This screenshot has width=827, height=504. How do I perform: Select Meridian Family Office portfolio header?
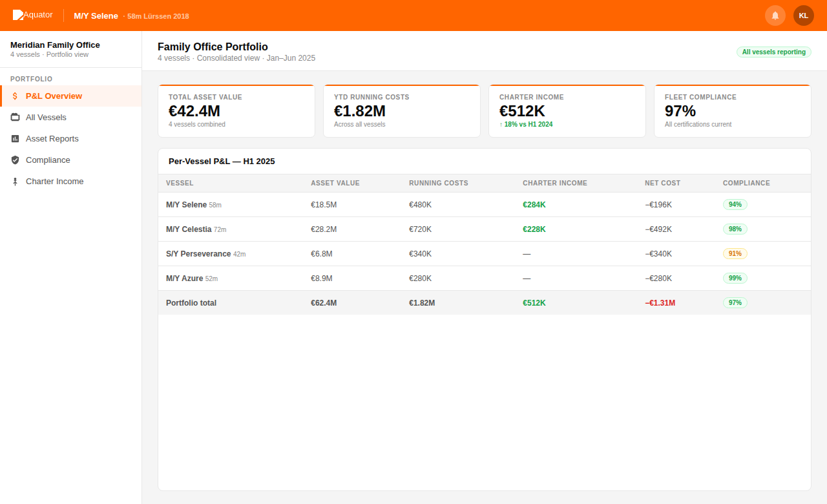click(x=55, y=45)
